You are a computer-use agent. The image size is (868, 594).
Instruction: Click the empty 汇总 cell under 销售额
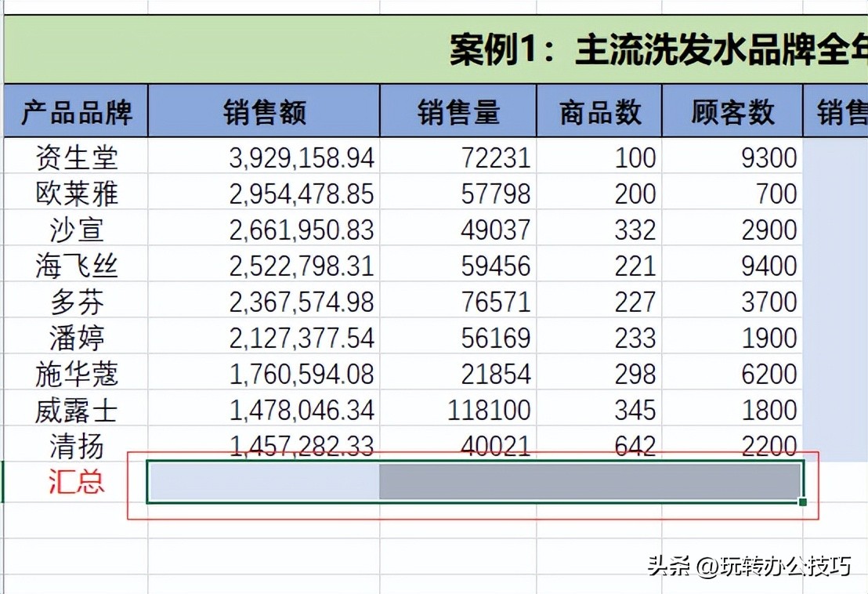(x=263, y=481)
